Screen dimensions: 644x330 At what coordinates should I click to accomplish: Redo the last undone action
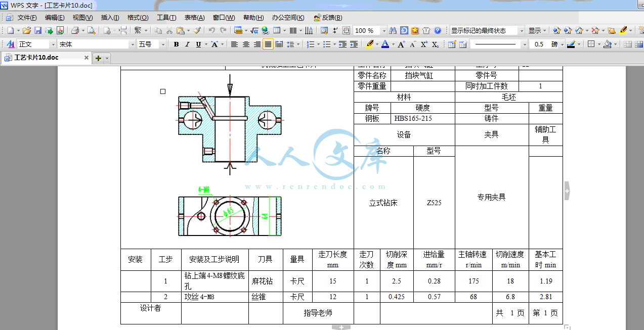pyautogui.click(x=223, y=30)
